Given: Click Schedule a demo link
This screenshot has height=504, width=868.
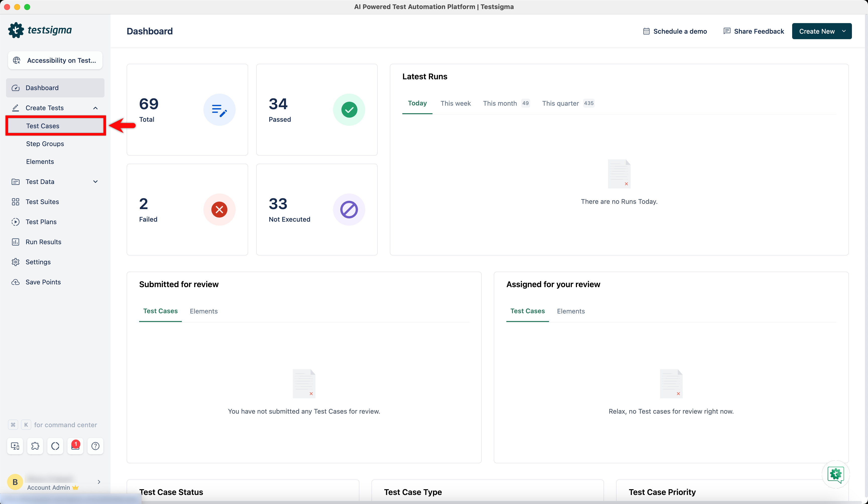Looking at the screenshot, I should 675,31.
